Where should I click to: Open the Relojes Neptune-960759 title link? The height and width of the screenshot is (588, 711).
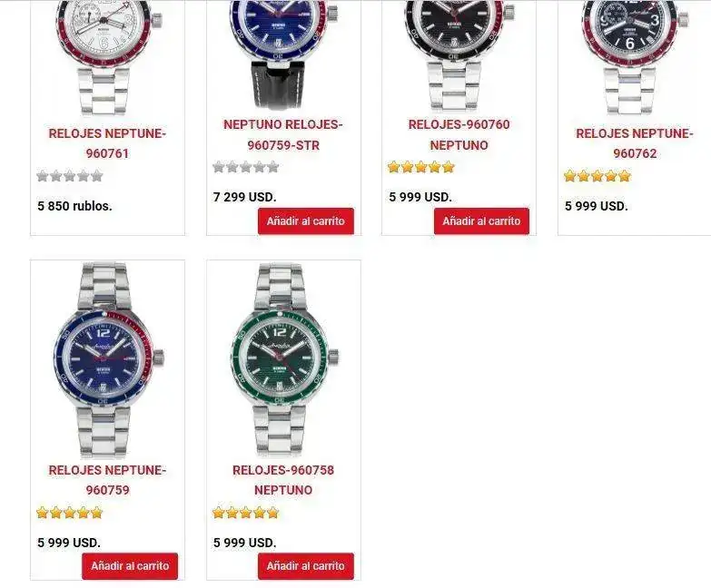point(107,480)
